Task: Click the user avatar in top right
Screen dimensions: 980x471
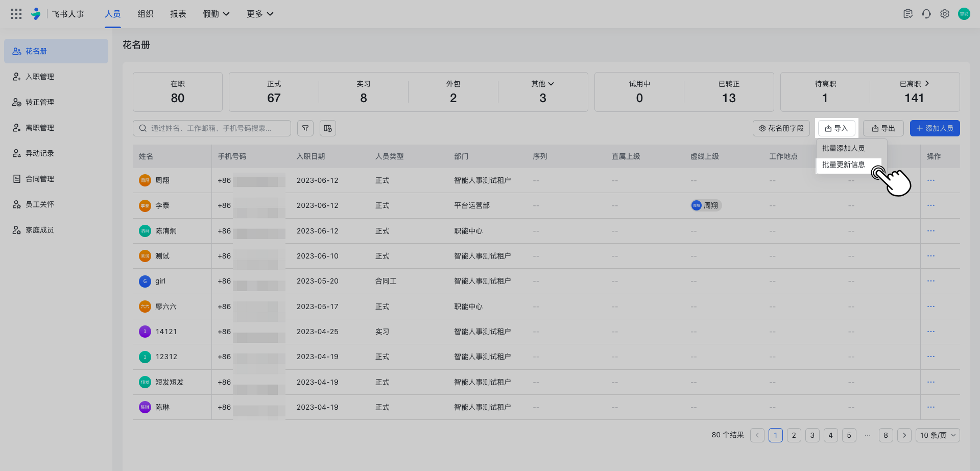Action: [964, 14]
